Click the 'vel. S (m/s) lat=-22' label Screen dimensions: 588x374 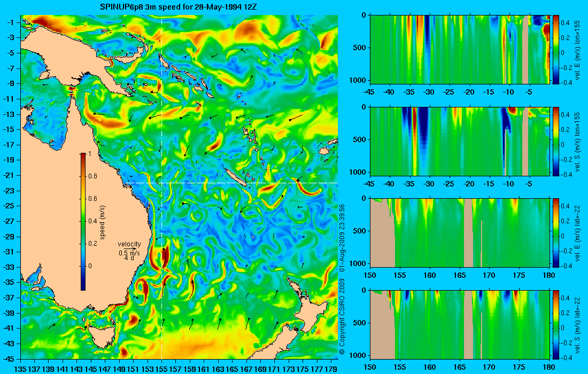pos(578,324)
